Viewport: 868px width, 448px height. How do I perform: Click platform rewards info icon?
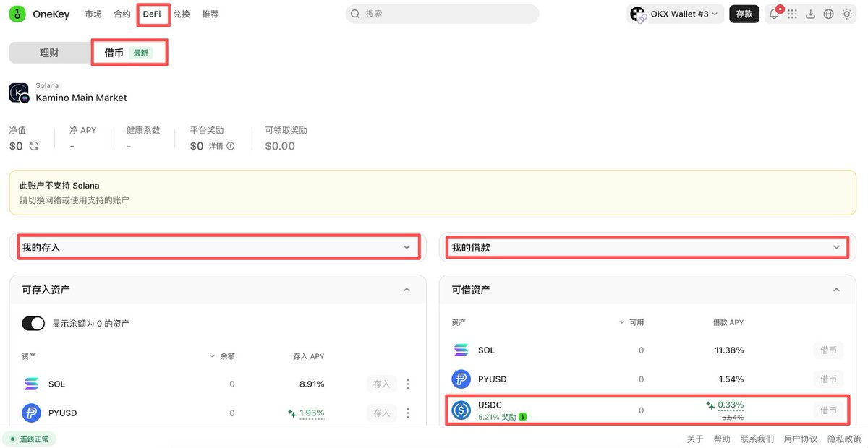(x=231, y=146)
